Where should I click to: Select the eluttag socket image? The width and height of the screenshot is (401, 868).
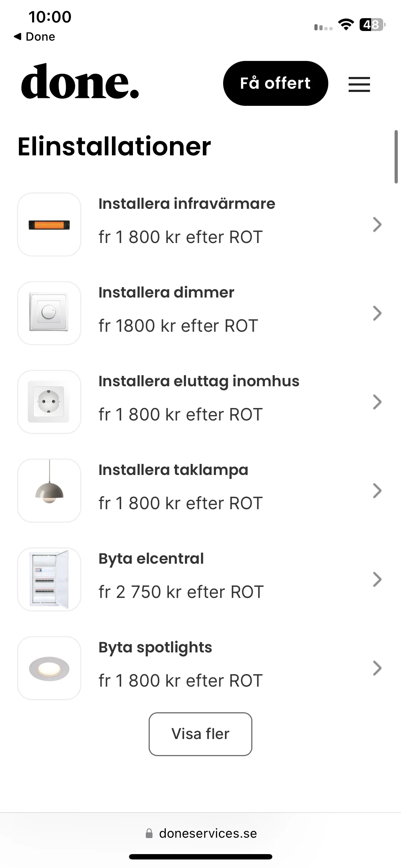49,402
